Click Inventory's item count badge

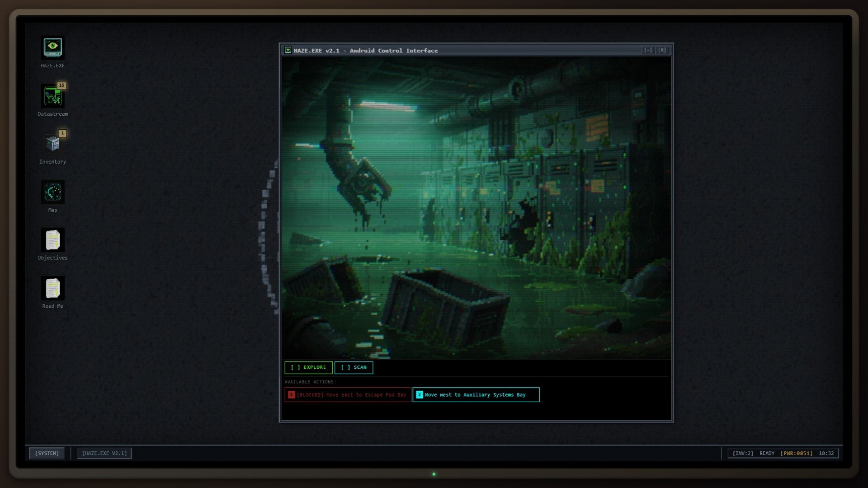(x=62, y=133)
